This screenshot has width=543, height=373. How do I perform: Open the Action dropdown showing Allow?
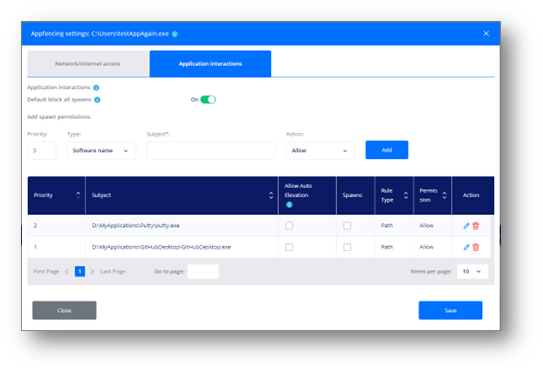[x=320, y=151]
